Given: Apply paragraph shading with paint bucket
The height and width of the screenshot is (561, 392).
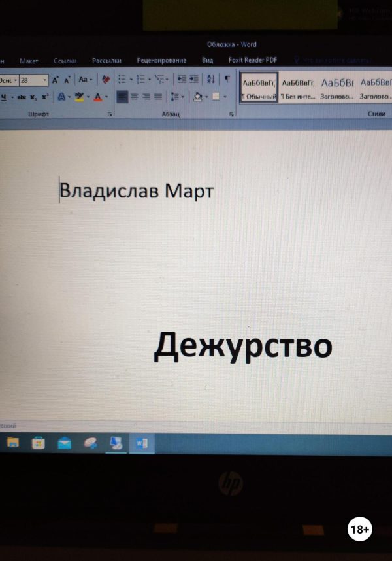Looking at the screenshot, I should pos(197,97).
